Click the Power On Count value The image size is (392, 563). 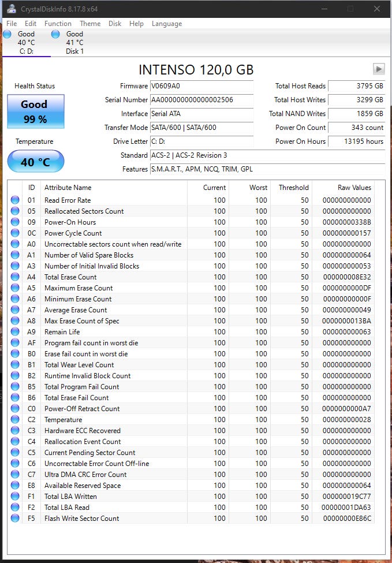click(356, 128)
